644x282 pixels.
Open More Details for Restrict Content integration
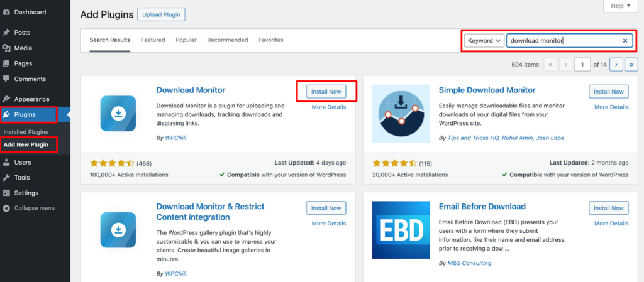(328, 224)
